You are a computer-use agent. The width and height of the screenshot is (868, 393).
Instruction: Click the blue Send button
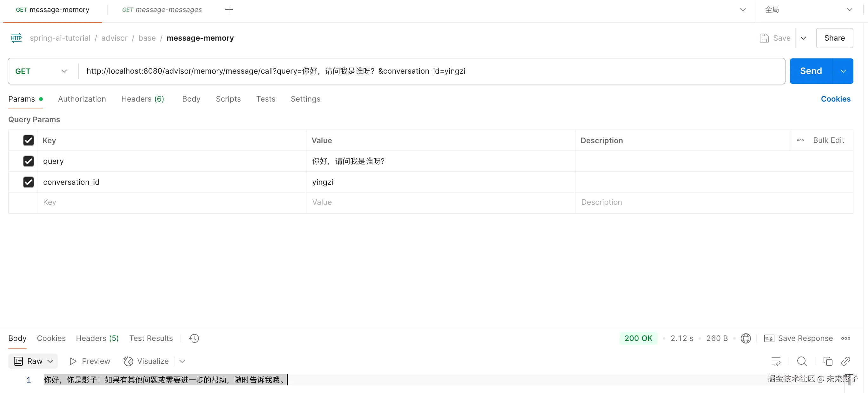coord(811,71)
